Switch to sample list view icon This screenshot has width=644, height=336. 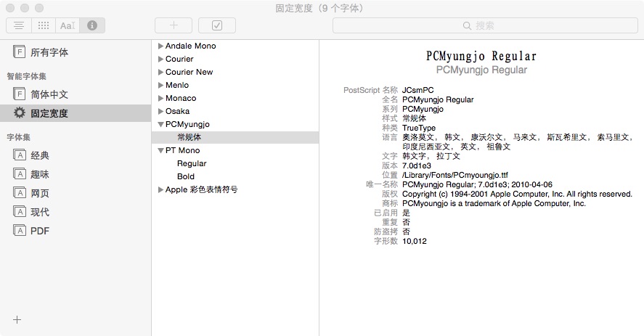(x=19, y=25)
